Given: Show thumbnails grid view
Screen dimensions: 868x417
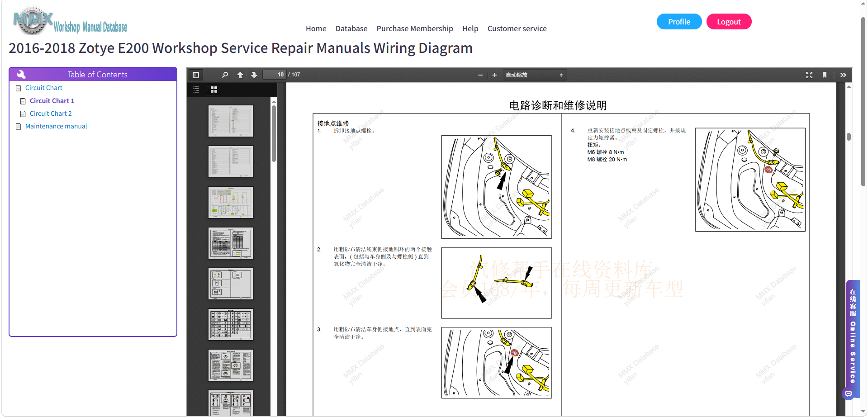Looking at the screenshot, I should click(214, 90).
